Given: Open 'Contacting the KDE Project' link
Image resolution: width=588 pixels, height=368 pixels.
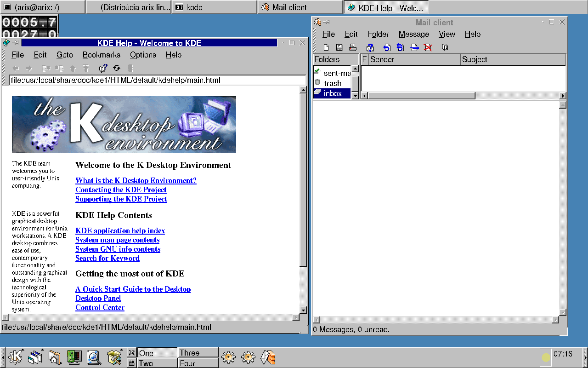Looking at the screenshot, I should (x=121, y=190).
